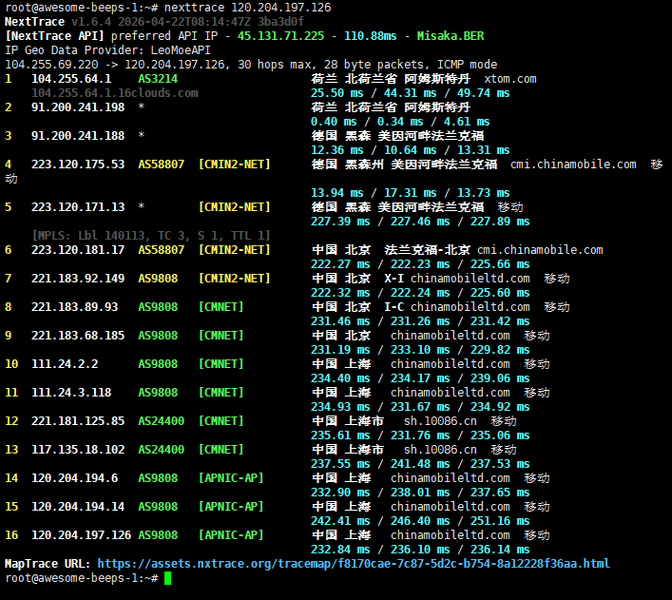672x600 pixels.
Task: Select IP 120.204.194.14 on hop 15
Action: [78, 507]
